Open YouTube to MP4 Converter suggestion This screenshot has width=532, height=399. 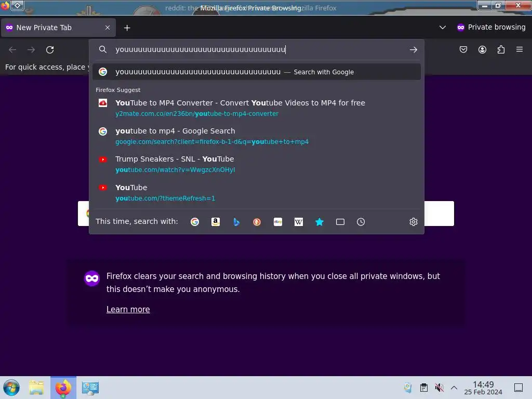(x=257, y=108)
